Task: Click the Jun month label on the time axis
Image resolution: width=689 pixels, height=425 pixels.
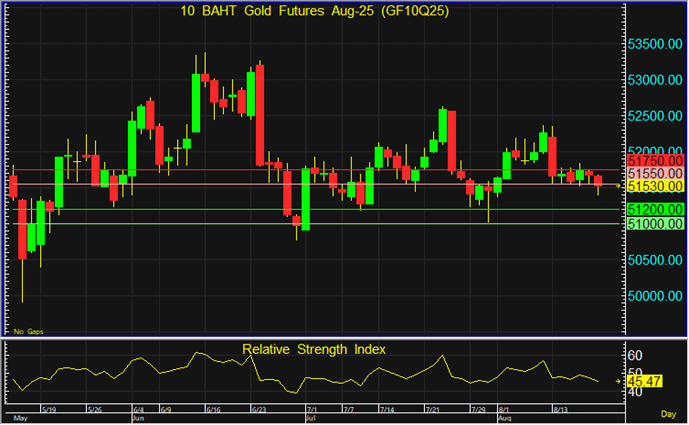Action: 138,419
